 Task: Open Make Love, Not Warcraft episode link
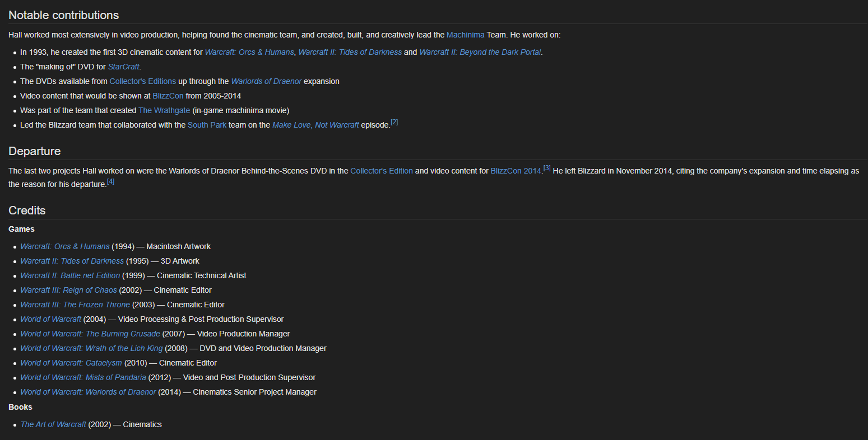[x=315, y=125]
